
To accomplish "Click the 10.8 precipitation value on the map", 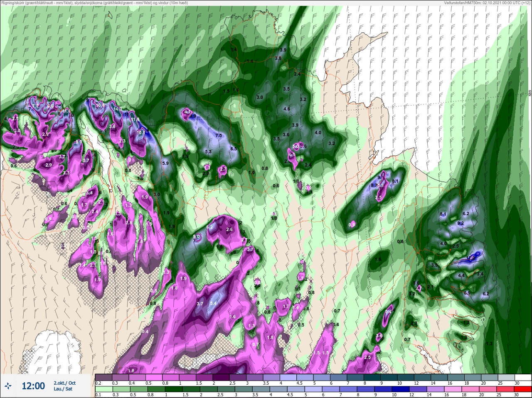I will 100,106.
